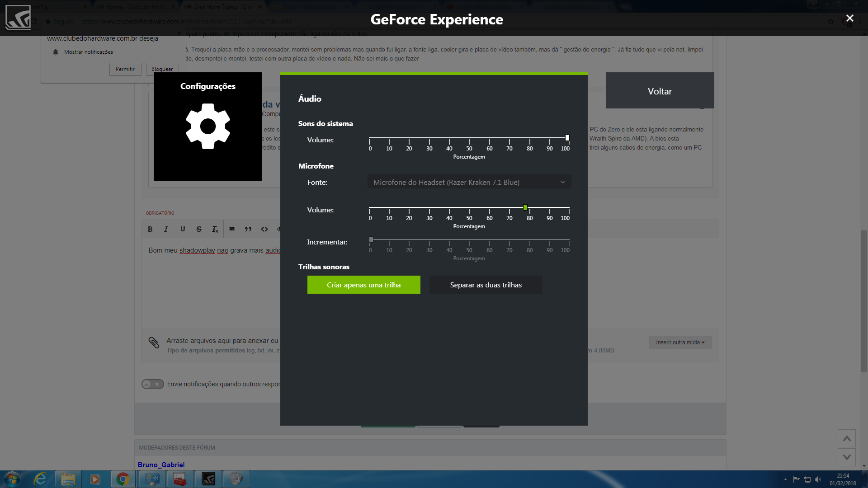This screenshot has height=488, width=868.
Task: Open the Configurações gear tile
Action: pyautogui.click(x=208, y=127)
